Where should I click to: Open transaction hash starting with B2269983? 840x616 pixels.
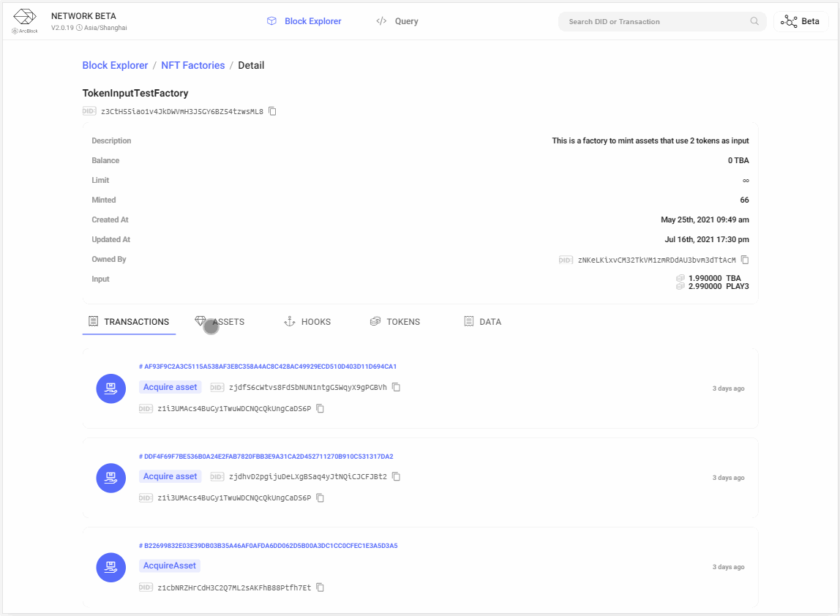[x=268, y=546]
